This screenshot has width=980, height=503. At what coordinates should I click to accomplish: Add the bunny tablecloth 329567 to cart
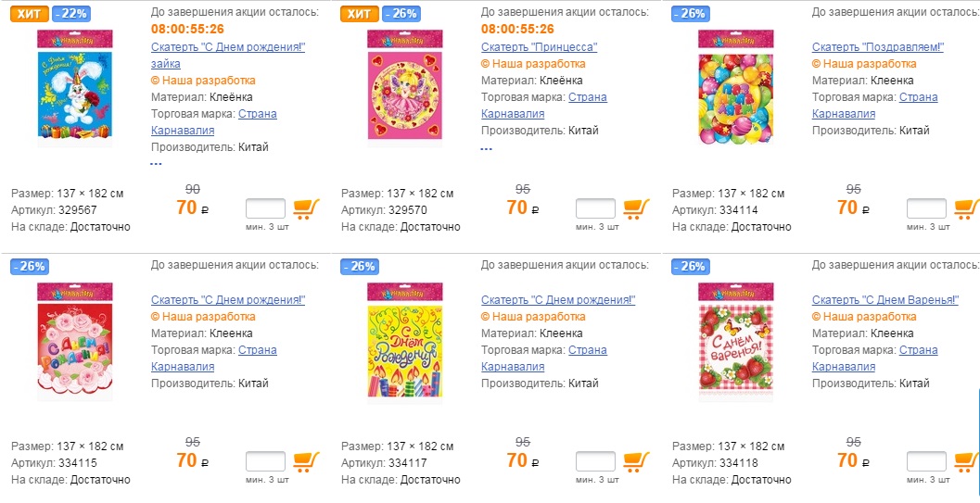(306, 208)
